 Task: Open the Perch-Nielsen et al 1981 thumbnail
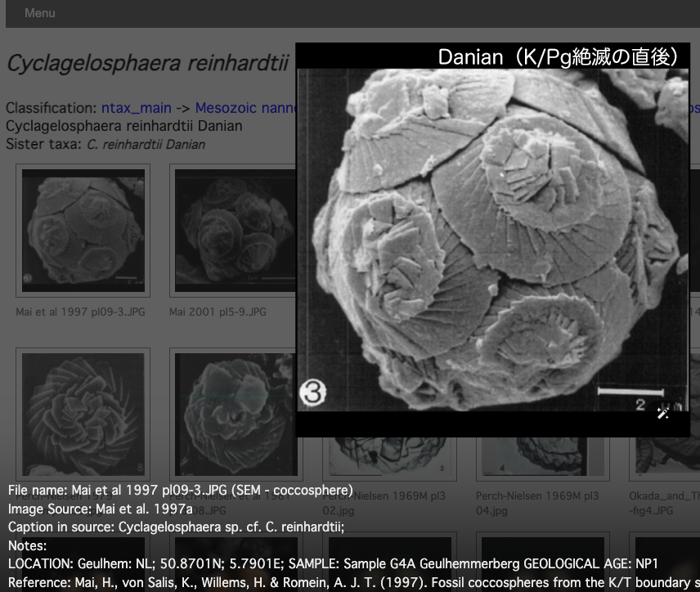pos(233,415)
